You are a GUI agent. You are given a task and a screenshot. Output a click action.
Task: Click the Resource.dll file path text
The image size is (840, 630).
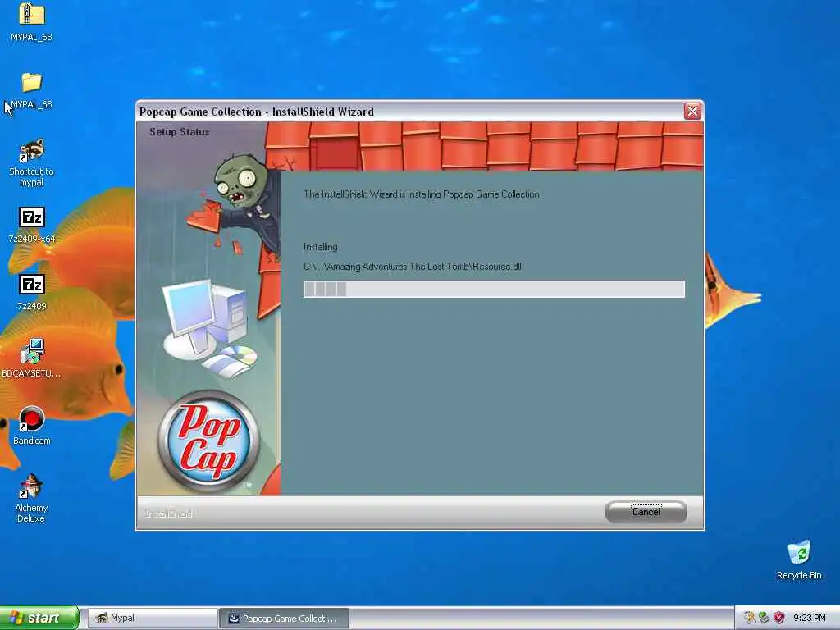coord(412,267)
